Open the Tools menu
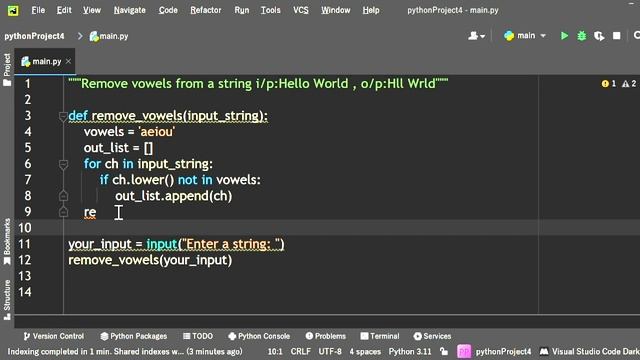This screenshot has height=360, width=640. click(271, 10)
